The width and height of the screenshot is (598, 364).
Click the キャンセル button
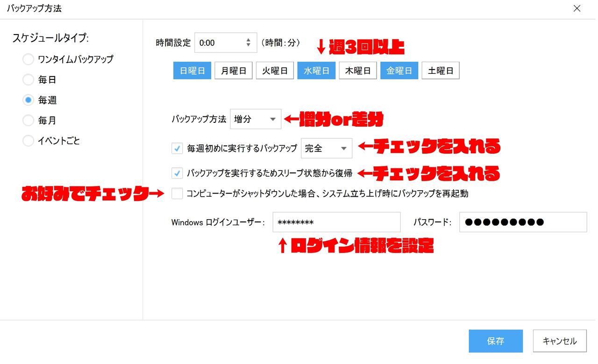pyautogui.click(x=560, y=341)
